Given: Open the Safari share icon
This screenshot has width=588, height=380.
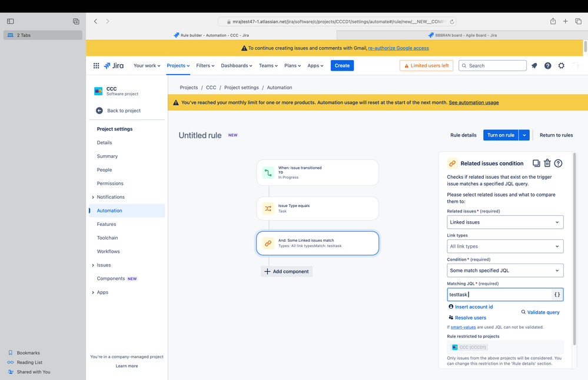Looking at the screenshot, I should click(553, 21).
